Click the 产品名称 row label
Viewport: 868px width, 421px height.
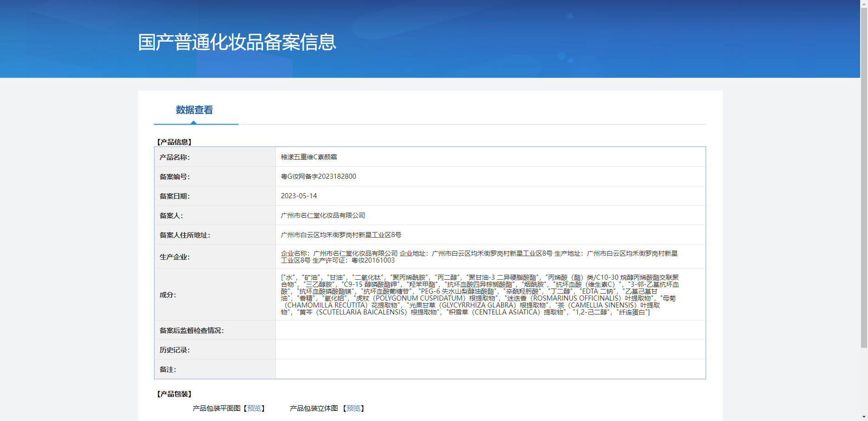coord(175,157)
